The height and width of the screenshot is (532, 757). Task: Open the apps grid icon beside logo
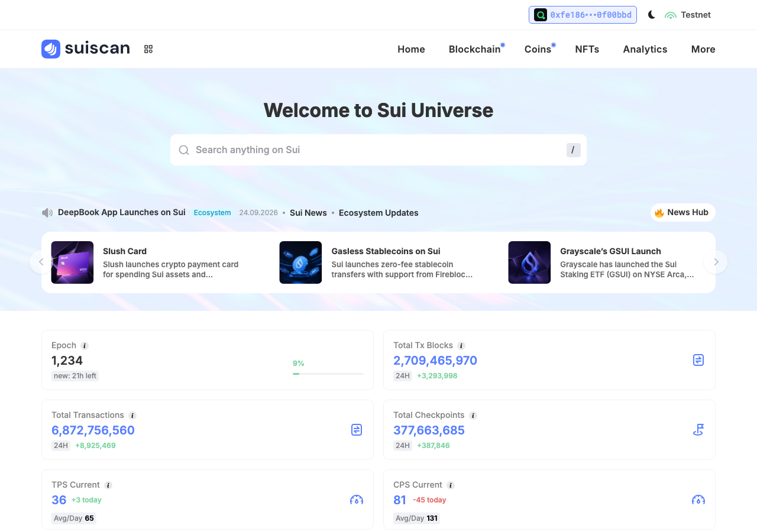click(x=148, y=49)
